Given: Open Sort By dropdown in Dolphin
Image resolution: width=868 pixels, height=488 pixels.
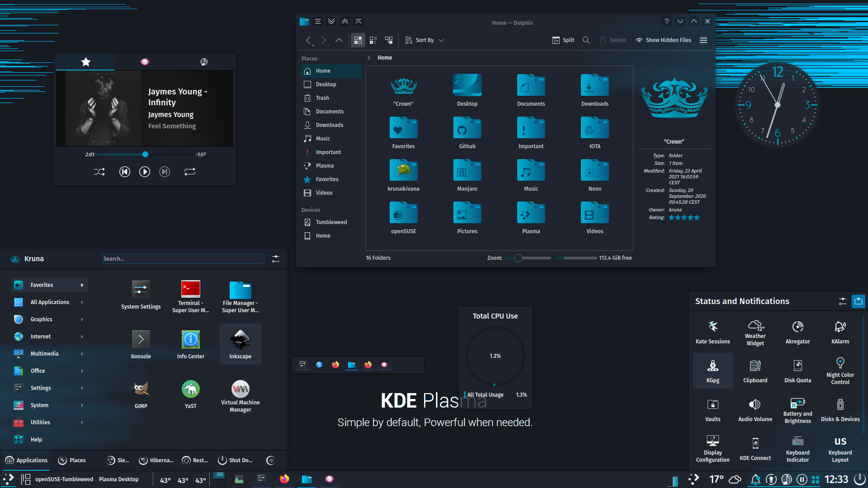Looking at the screenshot, I should tap(424, 40).
